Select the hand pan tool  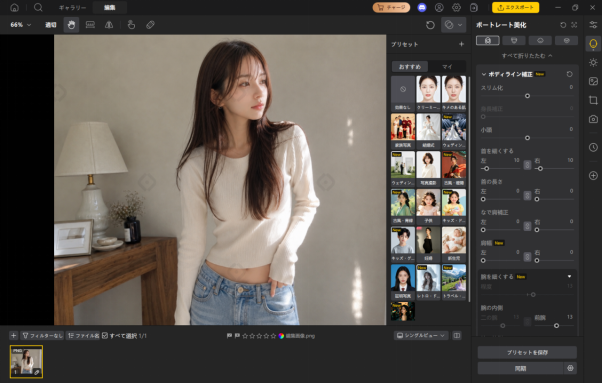[71, 25]
